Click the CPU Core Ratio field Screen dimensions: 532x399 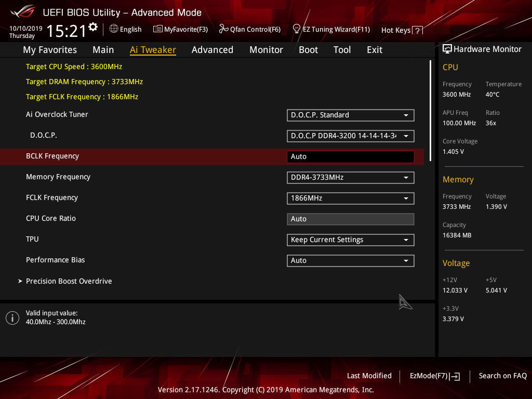[351, 219]
